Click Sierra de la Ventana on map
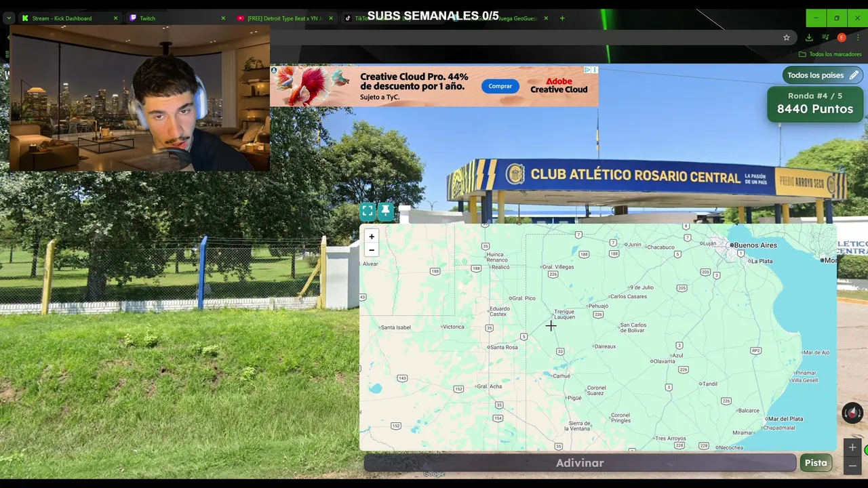The width and height of the screenshot is (868, 488). click(x=578, y=426)
